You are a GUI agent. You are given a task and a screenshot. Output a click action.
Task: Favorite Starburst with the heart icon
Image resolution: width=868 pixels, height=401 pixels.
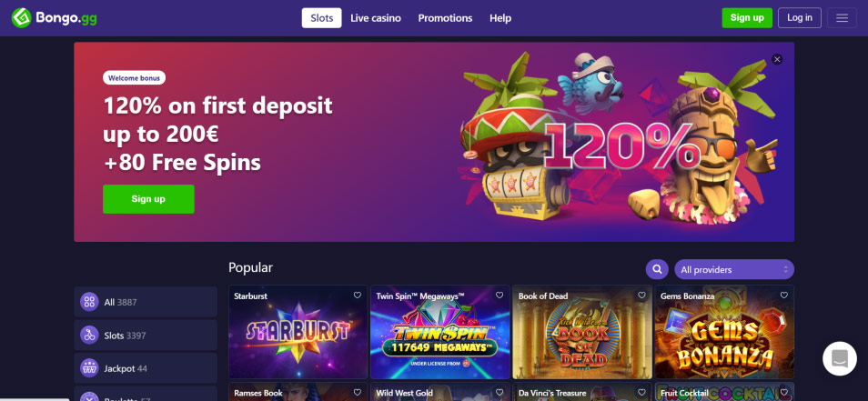pyautogui.click(x=358, y=296)
